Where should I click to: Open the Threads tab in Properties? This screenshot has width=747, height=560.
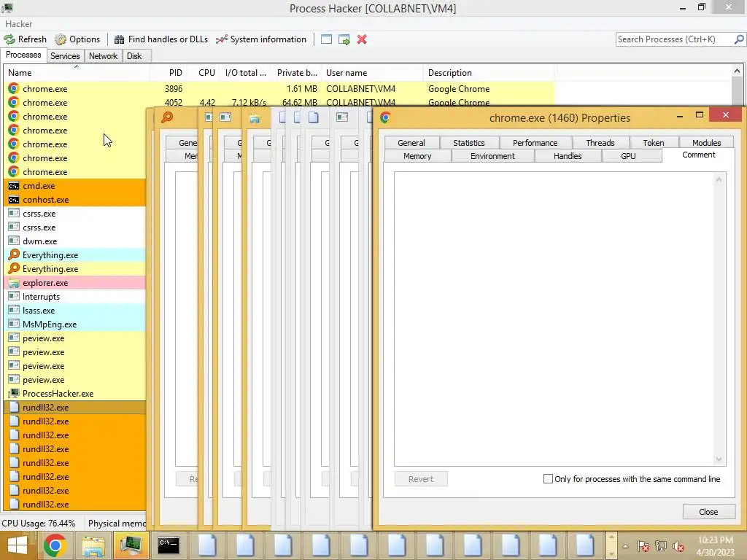pyautogui.click(x=600, y=142)
